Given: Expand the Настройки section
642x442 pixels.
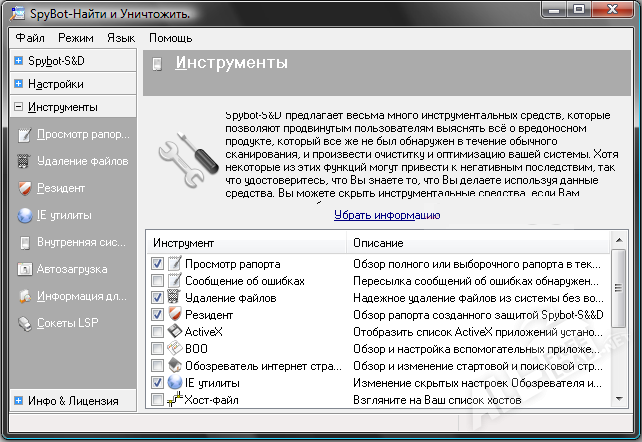Looking at the screenshot, I should tap(19, 84).
